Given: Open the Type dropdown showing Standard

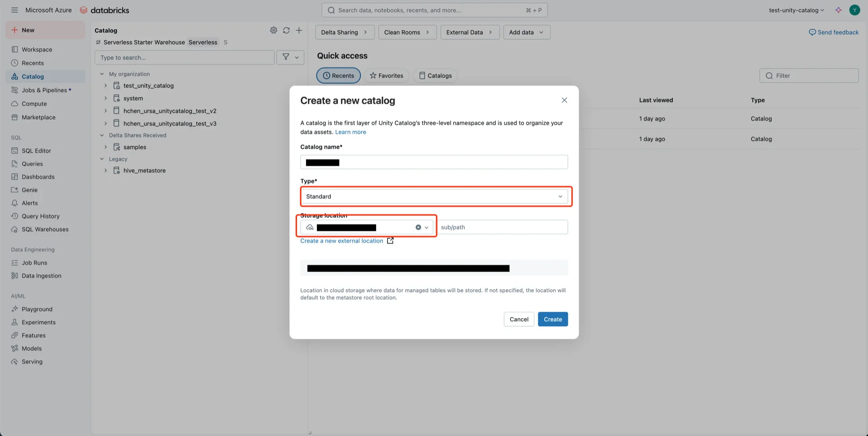Looking at the screenshot, I should (434, 197).
